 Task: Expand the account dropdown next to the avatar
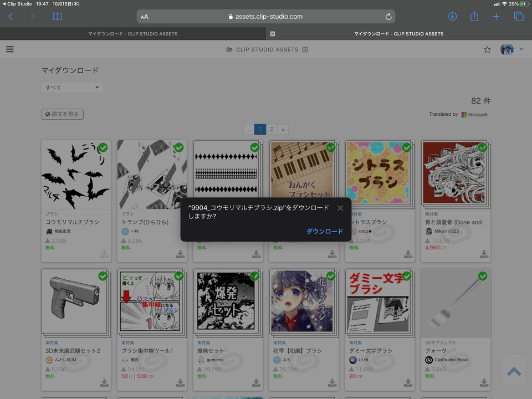pyautogui.click(x=520, y=49)
